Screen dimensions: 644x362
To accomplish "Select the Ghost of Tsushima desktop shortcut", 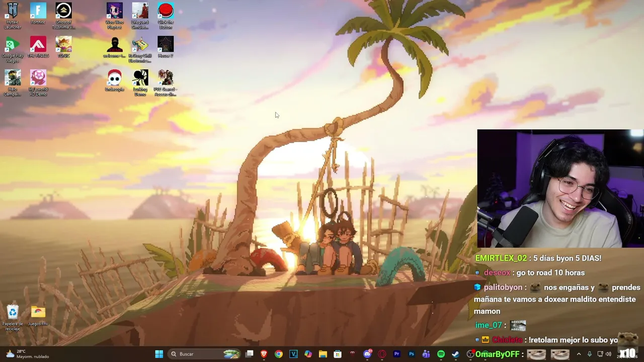I will (63, 16).
